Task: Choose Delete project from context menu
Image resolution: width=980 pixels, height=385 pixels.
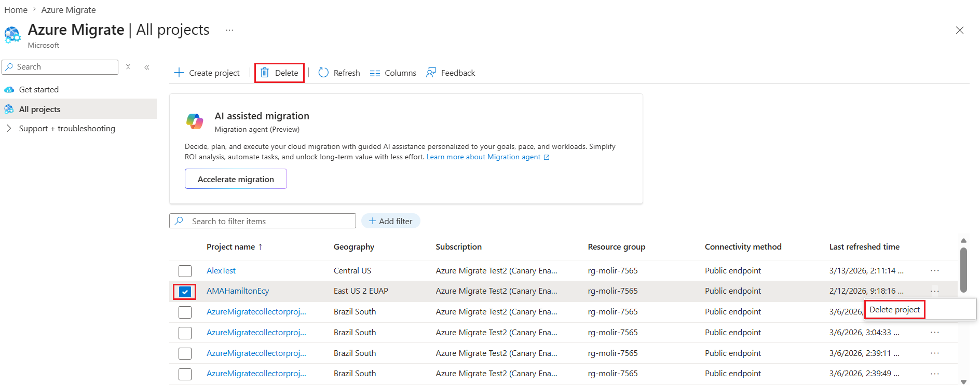Action: pyautogui.click(x=895, y=310)
